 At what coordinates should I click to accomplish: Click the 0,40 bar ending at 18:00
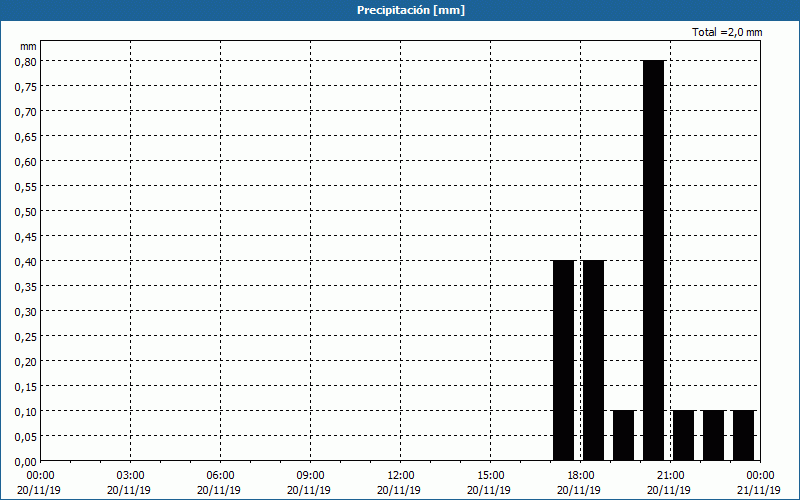coord(564,360)
